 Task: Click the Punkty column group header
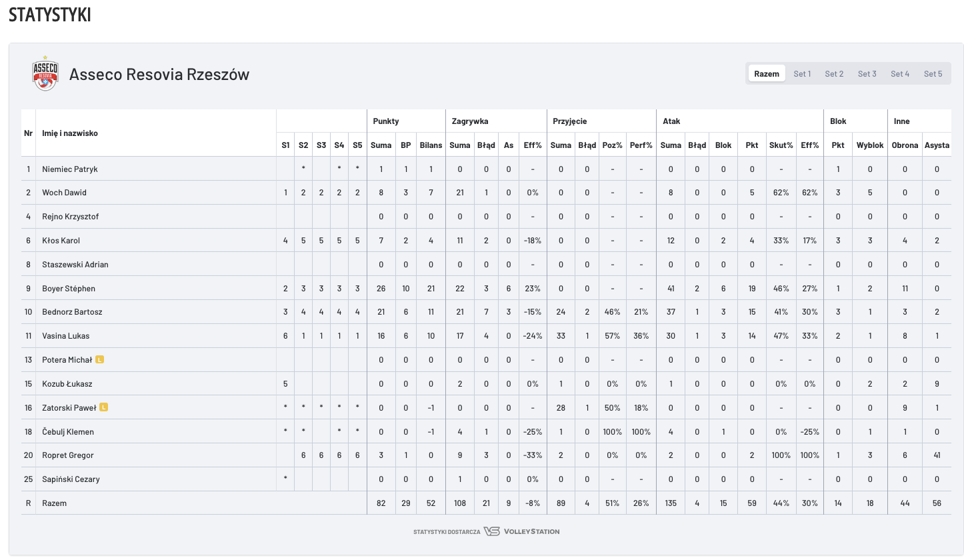[x=386, y=121]
